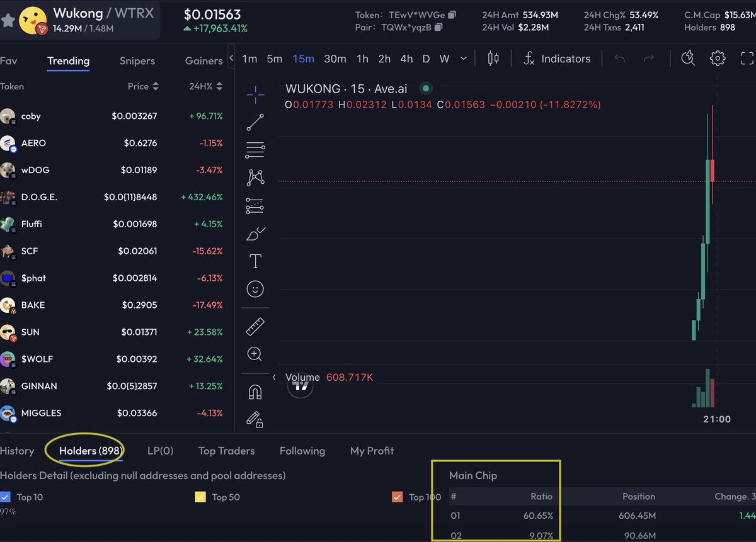Viewport: 756px width, 542px height.
Task: Select the brush drawing tool
Action: [x=255, y=234]
